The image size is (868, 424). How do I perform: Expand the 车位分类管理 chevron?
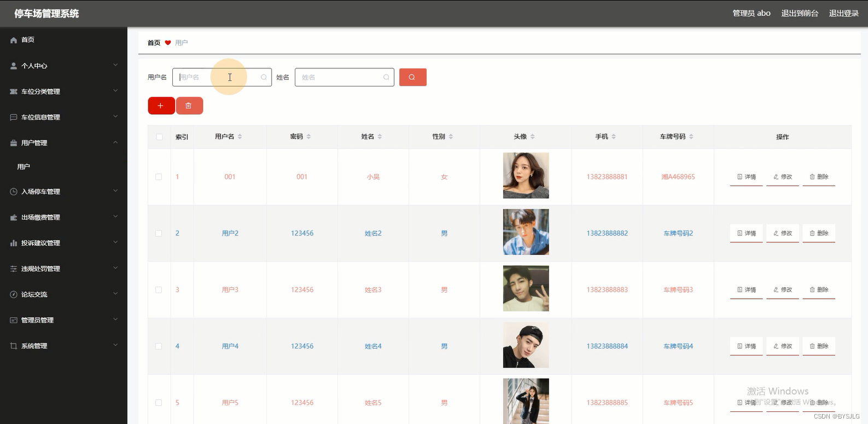point(115,91)
